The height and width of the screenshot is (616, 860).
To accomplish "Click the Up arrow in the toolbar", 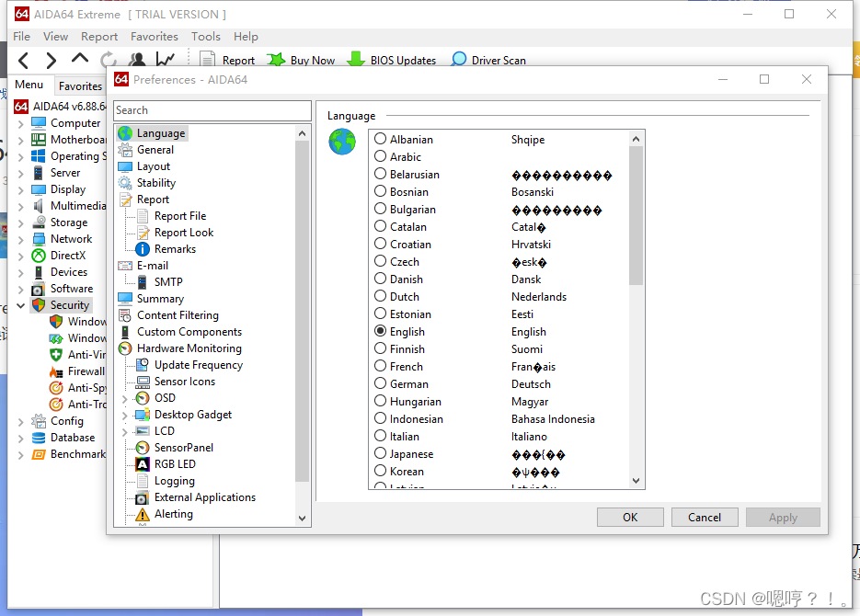I will [x=80, y=58].
